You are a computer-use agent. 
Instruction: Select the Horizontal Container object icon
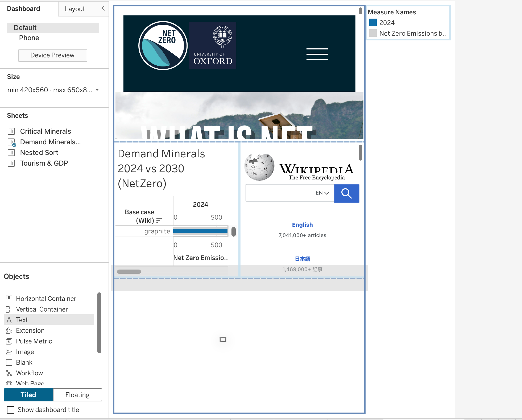point(9,298)
